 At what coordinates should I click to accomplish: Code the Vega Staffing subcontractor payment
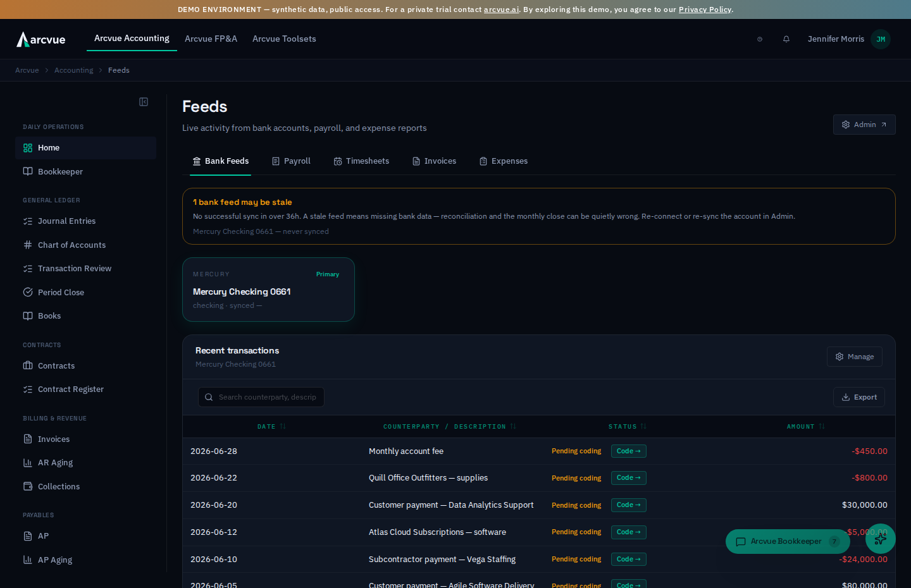[x=629, y=560]
